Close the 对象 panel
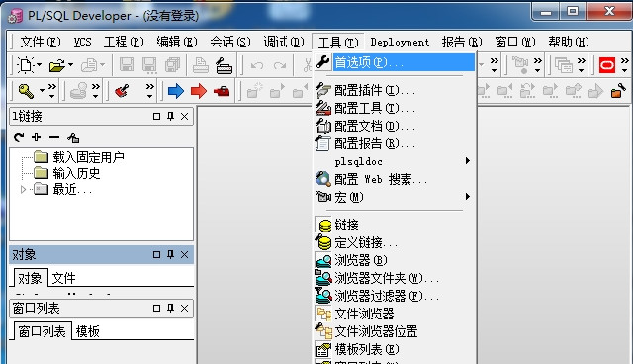This screenshot has height=364, width=633. pyautogui.click(x=185, y=254)
